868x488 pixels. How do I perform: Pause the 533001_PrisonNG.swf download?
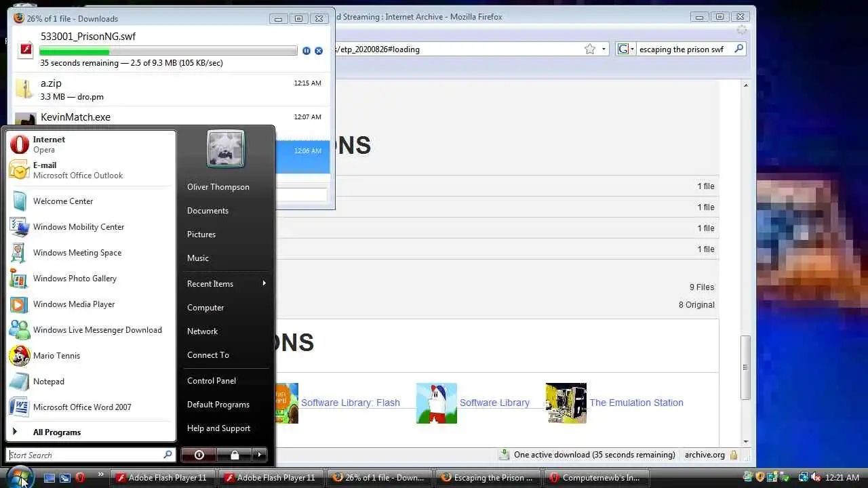tap(307, 51)
